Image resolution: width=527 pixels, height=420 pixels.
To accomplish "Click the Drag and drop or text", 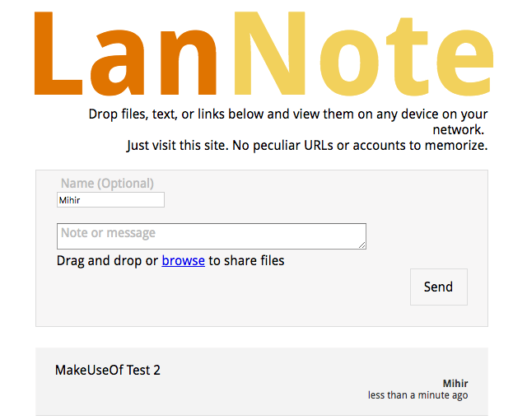I will click(107, 261).
